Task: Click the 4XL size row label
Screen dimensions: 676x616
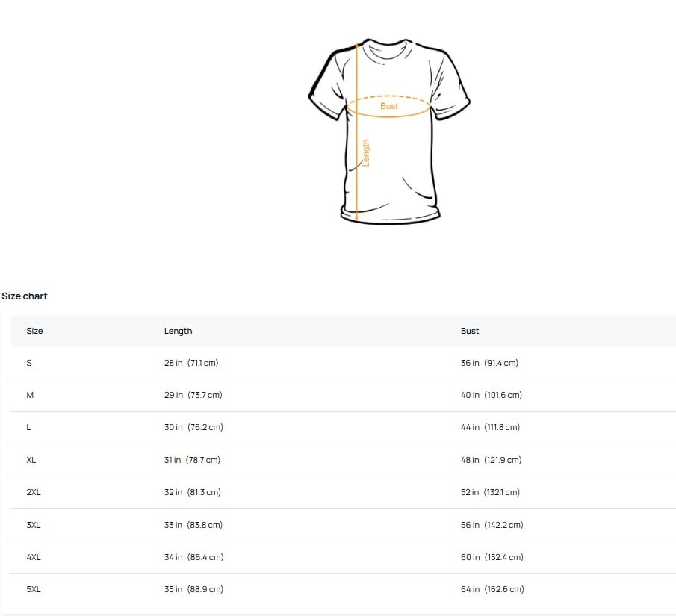Action: click(x=34, y=557)
